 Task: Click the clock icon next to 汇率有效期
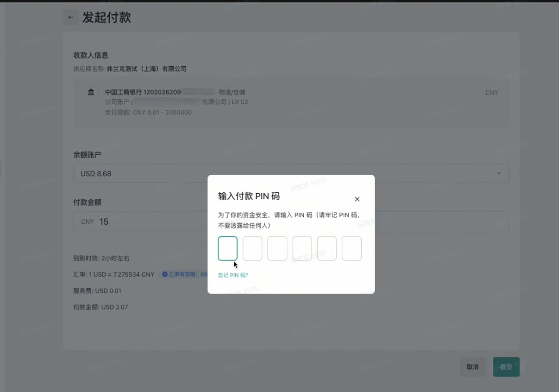click(164, 274)
